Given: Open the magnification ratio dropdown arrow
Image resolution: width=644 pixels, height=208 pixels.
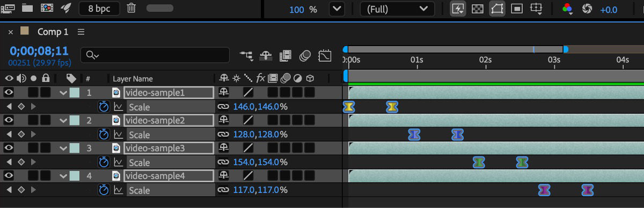Looking at the screenshot, I should 337,9.
